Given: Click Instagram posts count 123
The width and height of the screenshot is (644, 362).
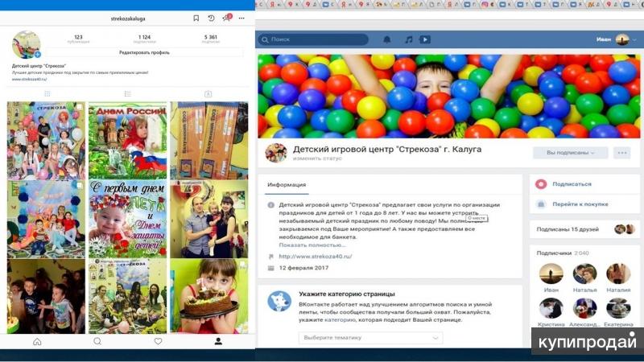Looking at the screenshot, I should click(78, 37).
